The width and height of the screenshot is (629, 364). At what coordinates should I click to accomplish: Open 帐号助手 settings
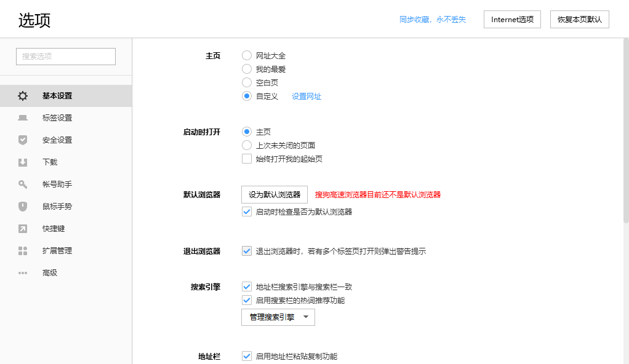coord(66,184)
